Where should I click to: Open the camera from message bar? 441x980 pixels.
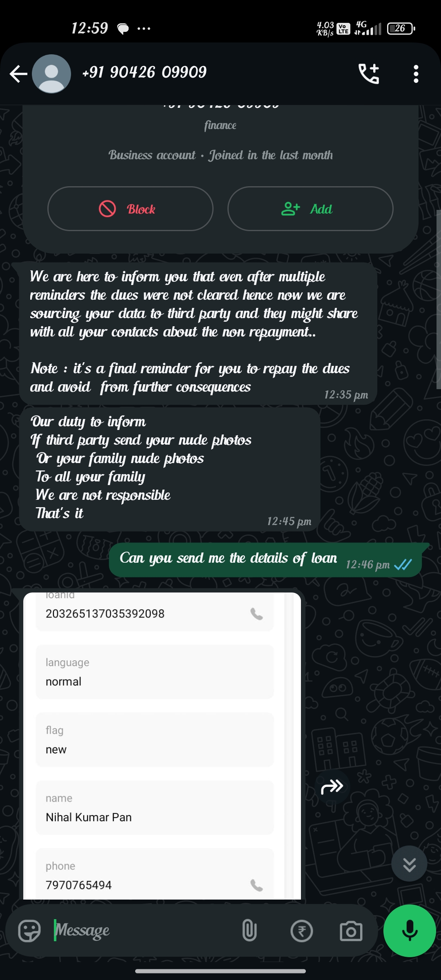coord(351,931)
